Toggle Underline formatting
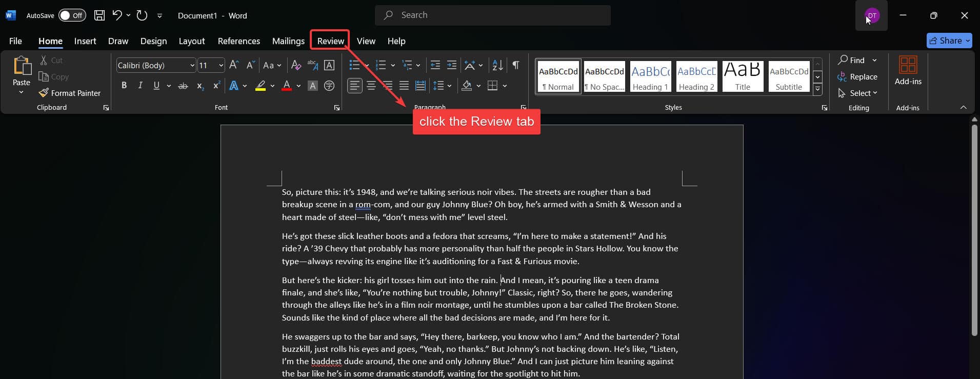This screenshot has height=379, width=980. coord(156,86)
